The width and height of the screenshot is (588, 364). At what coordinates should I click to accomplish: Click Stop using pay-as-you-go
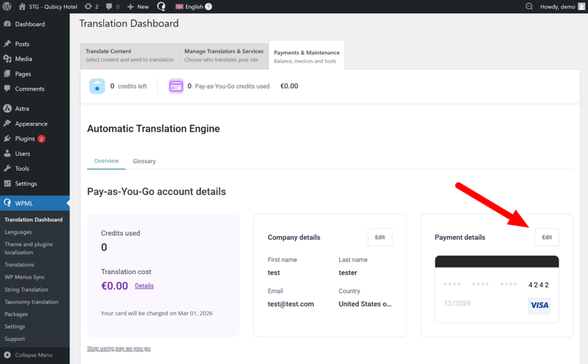(118, 348)
